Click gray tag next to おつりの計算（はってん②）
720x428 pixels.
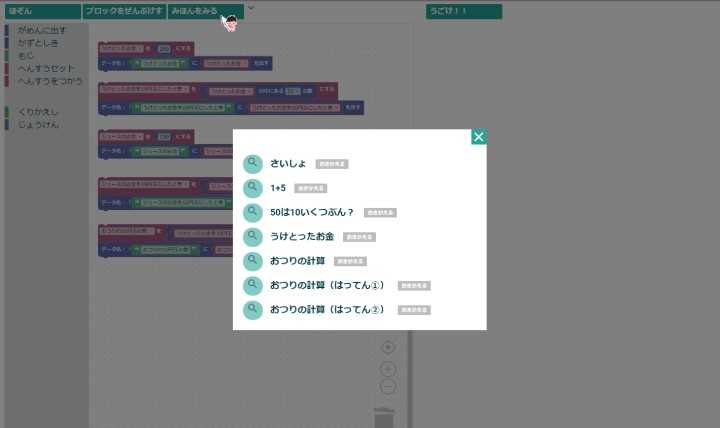coord(414,310)
